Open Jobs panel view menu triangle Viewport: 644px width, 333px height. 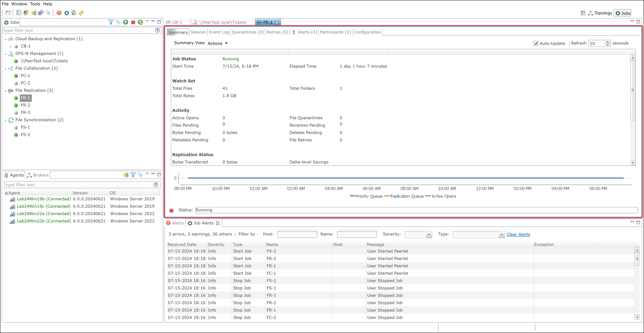coord(147,21)
